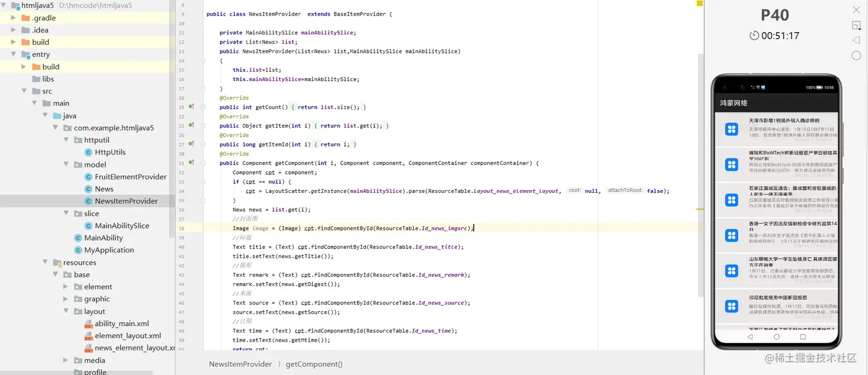Tap the blue icon of the last visible news item
This screenshot has height=375, width=868.
[x=731, y=306]
